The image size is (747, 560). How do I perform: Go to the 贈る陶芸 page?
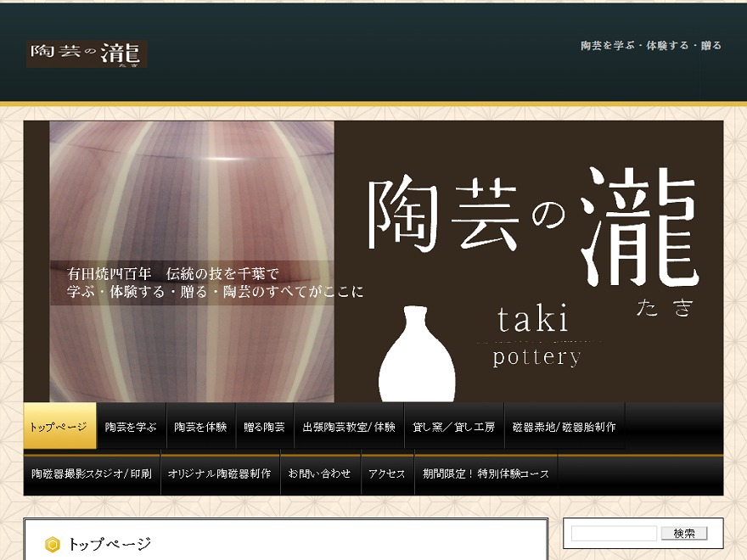point(264,426)
